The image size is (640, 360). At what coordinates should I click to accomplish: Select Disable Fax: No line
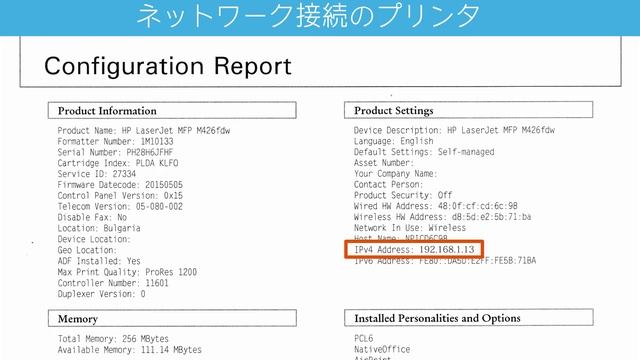tap(92, 218)
